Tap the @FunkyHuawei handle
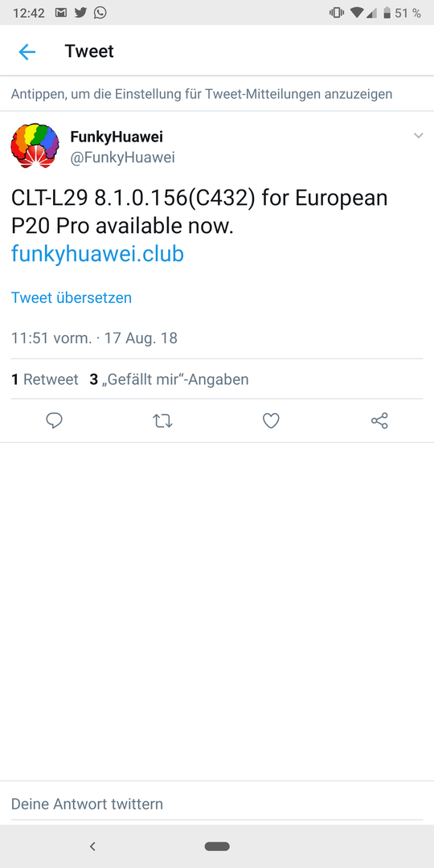 (122, 158)
